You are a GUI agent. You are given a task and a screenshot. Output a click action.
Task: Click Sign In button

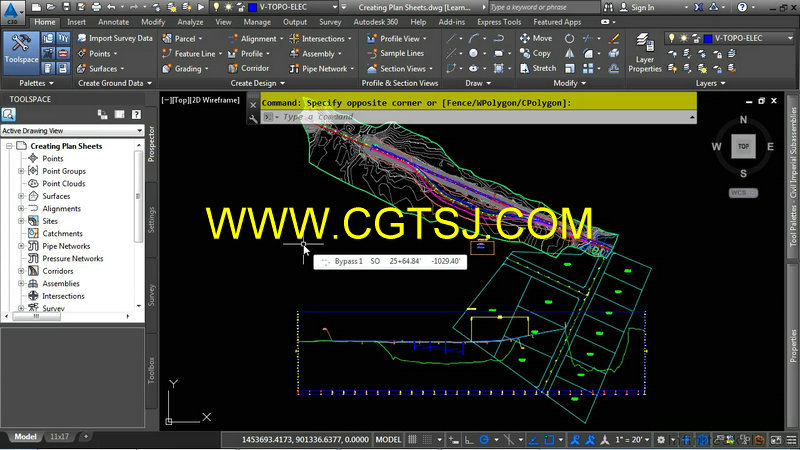point(637,7)
